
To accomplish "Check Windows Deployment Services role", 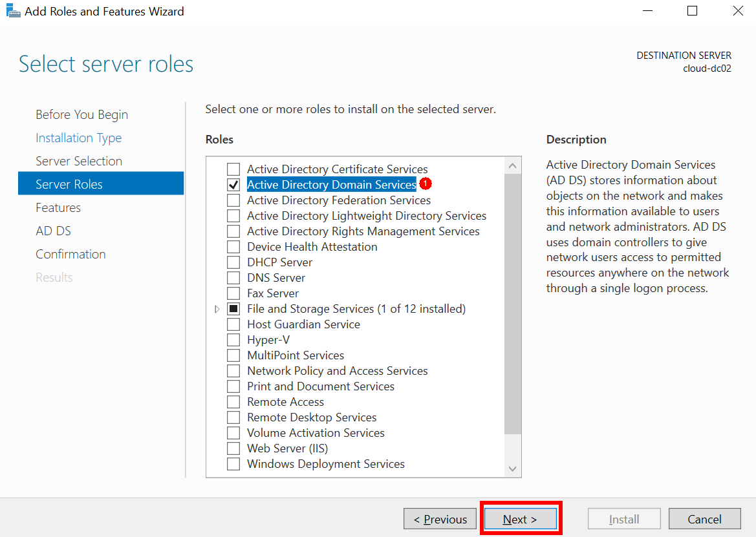I will [x=233, y=464].
